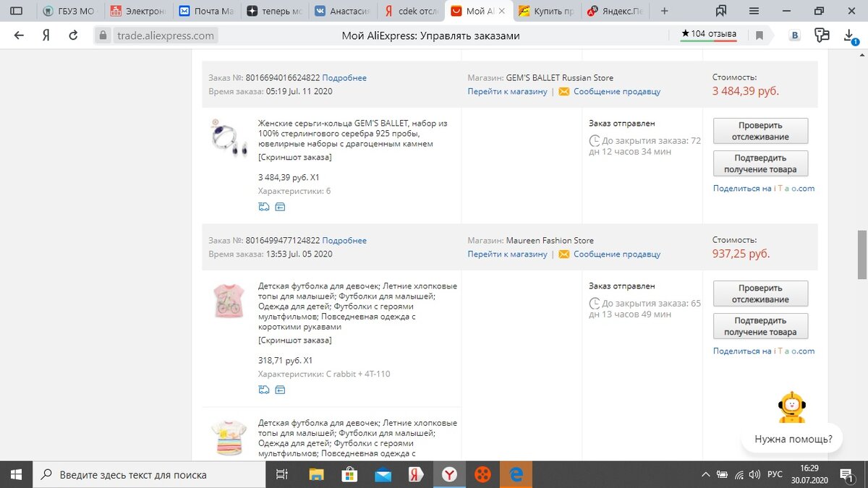Go to Maureen Fashion store link
This screenshot has width=868, height=488.
click(507, 254)
